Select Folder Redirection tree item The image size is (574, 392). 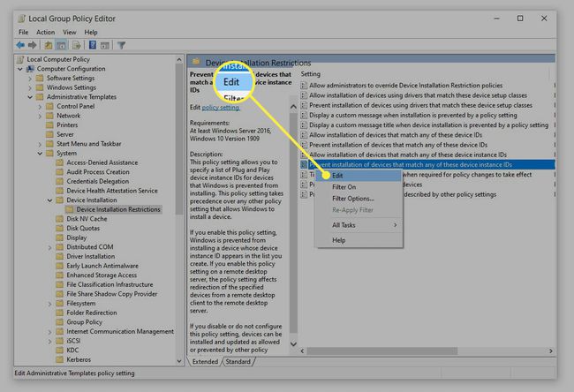92,313
